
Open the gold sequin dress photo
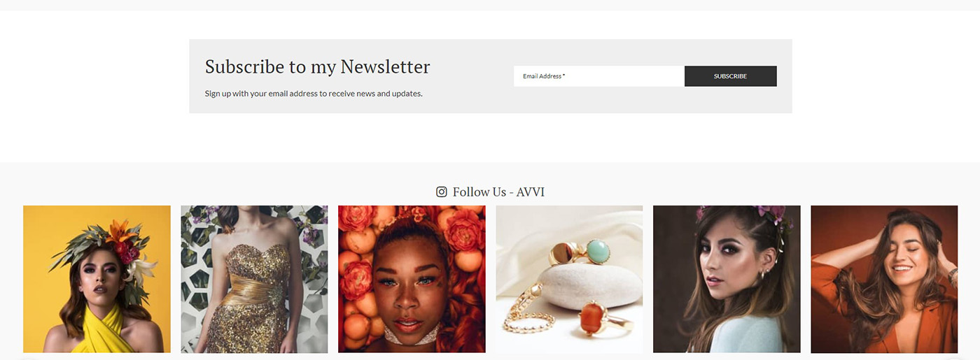[254, 279]
